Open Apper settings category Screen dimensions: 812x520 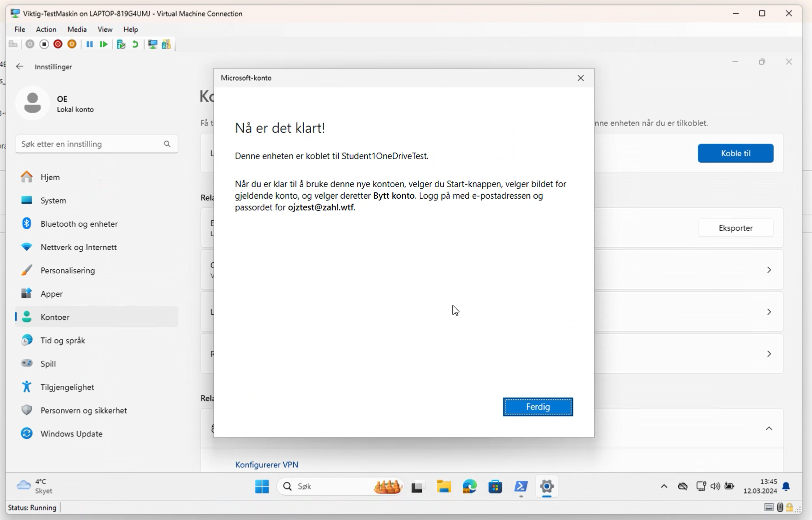coord(97,294)
